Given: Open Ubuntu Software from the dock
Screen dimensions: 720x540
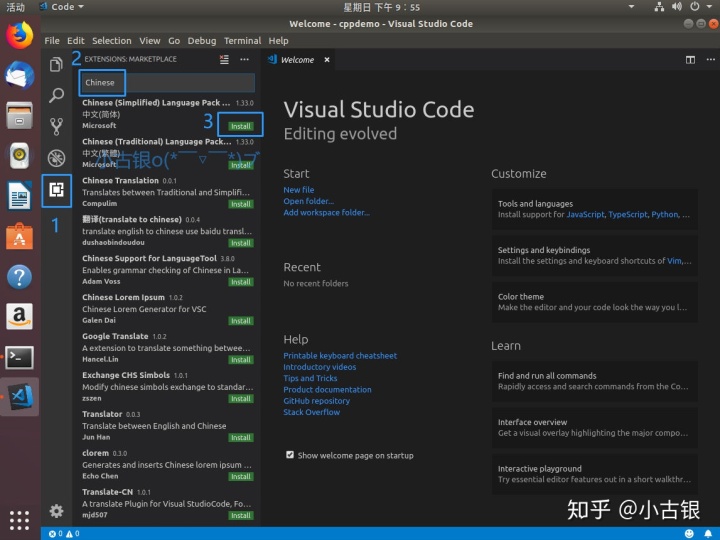Looking at the screenshot, I should coord(19,236).
